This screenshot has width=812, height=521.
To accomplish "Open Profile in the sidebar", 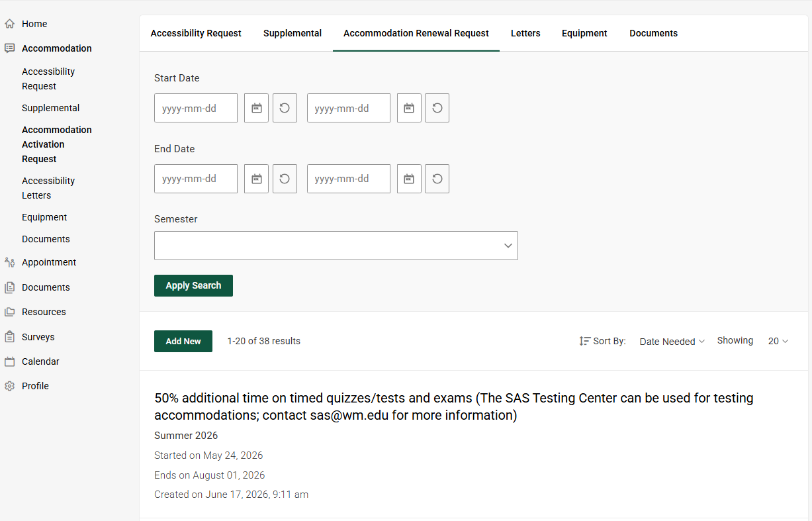I will pos(35,386).
